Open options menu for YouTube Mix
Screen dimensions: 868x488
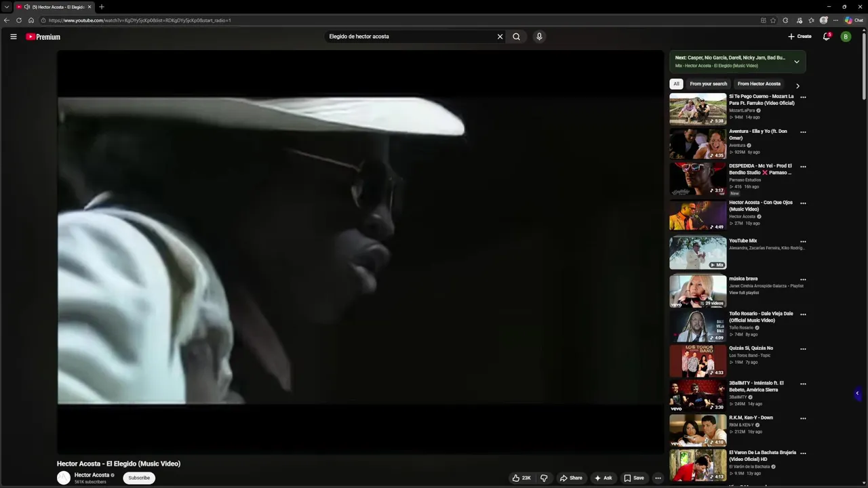(x=803, y=241)
